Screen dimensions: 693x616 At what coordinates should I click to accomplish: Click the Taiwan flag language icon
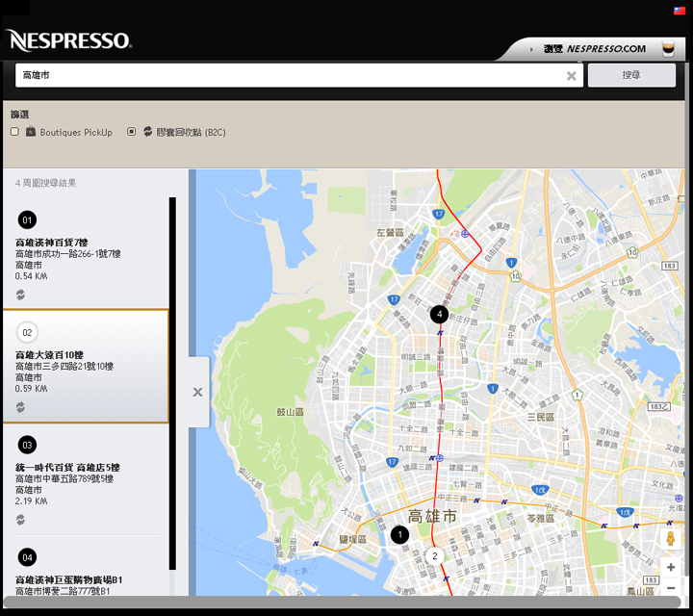pos(680,12)
